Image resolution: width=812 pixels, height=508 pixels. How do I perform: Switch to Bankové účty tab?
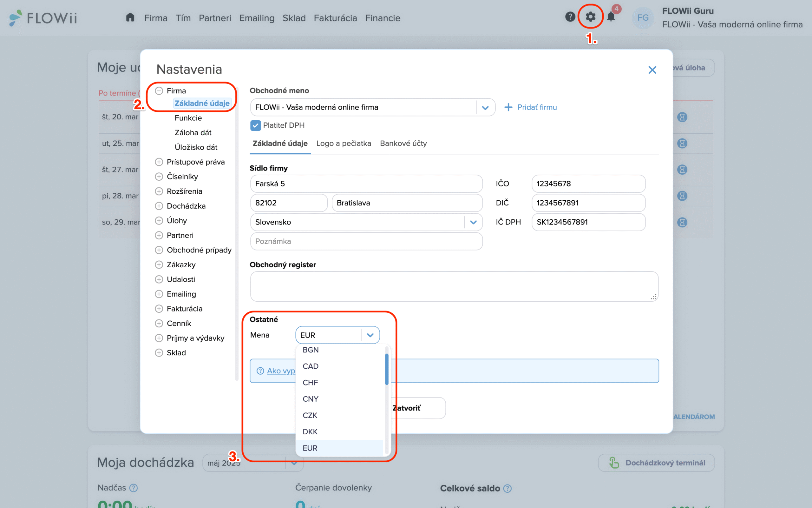point(403,144)
